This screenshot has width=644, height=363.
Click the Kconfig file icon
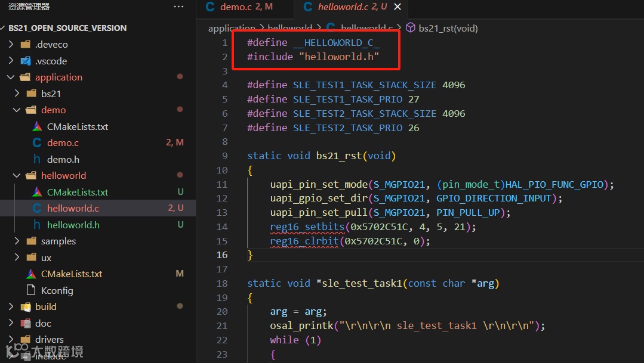pyautogui.click(x=31, y=290)
